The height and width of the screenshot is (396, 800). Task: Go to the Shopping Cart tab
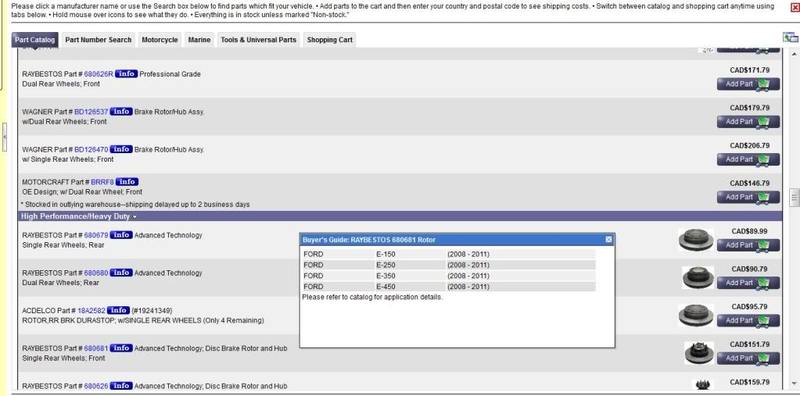coord(330,40)
